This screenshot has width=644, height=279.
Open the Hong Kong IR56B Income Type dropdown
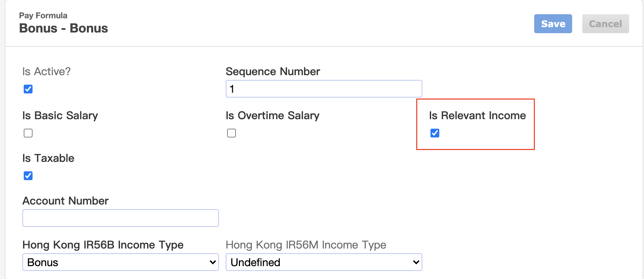pyautogui.click(x=120, y=262)
